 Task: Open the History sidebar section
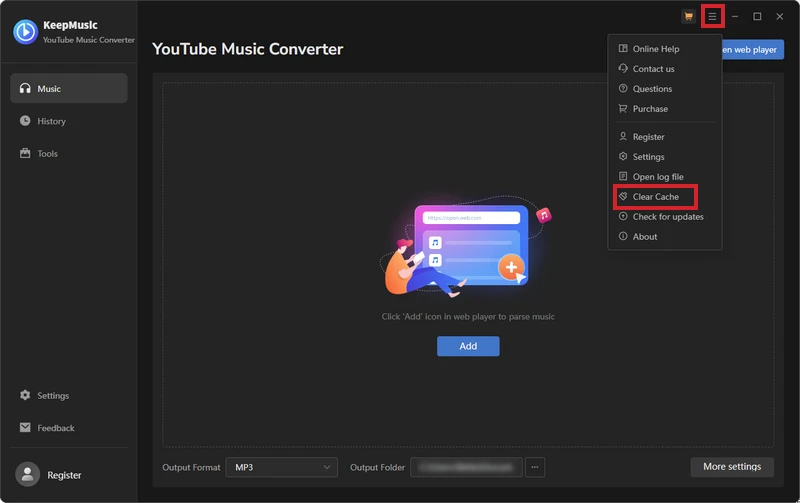click(69, 121)
